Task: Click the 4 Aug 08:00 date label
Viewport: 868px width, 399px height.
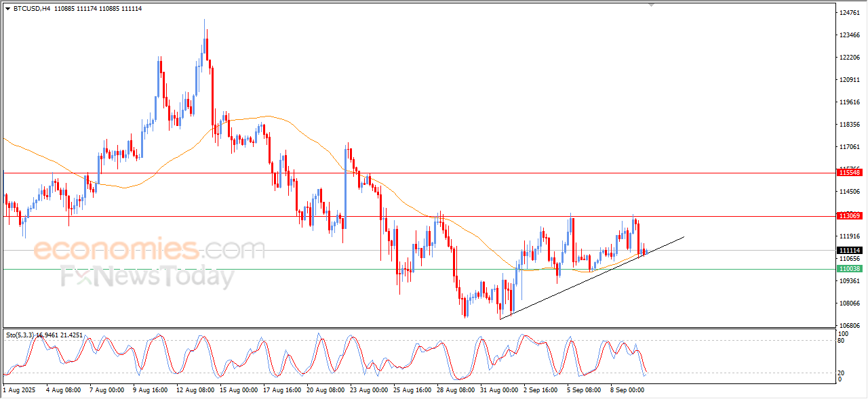Action: click(x=64, y=390)
